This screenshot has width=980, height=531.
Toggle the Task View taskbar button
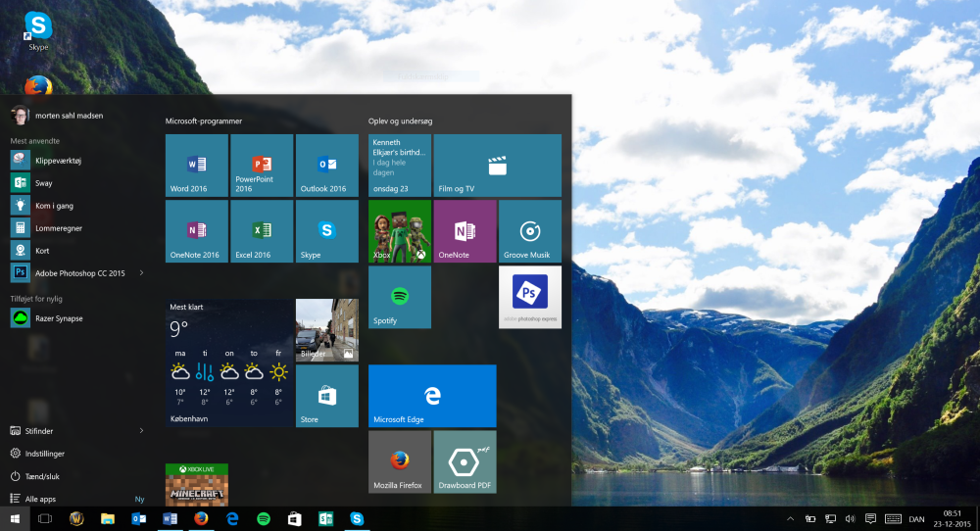(x=44, y=518)
